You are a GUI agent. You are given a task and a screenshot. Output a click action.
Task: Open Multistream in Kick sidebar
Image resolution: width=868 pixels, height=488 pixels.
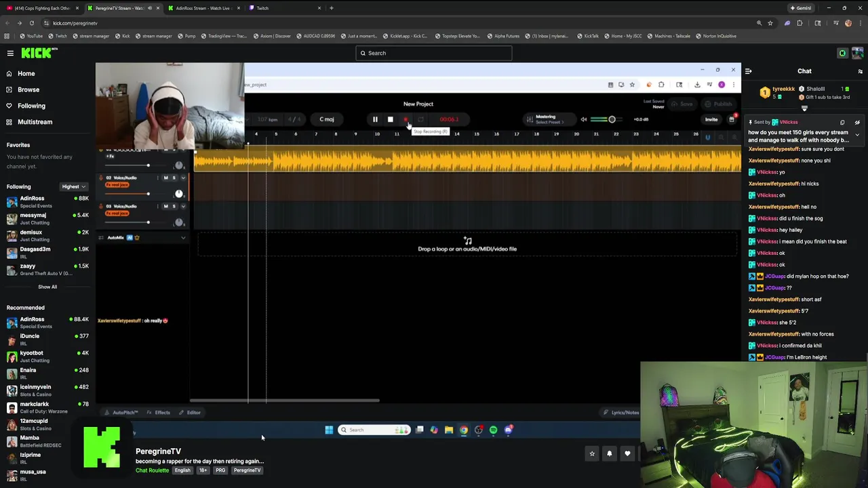coord(35,122)
